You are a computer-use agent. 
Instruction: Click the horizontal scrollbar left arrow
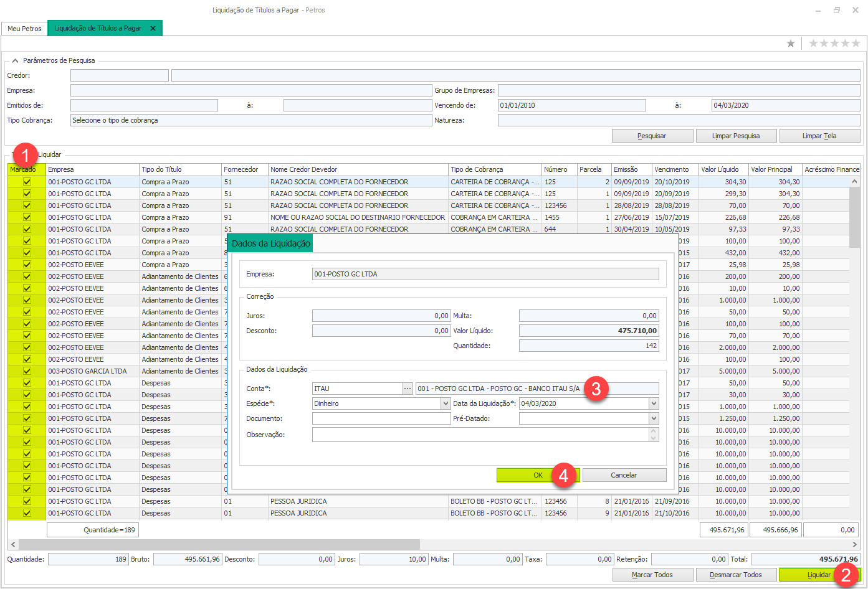point(13,544)
